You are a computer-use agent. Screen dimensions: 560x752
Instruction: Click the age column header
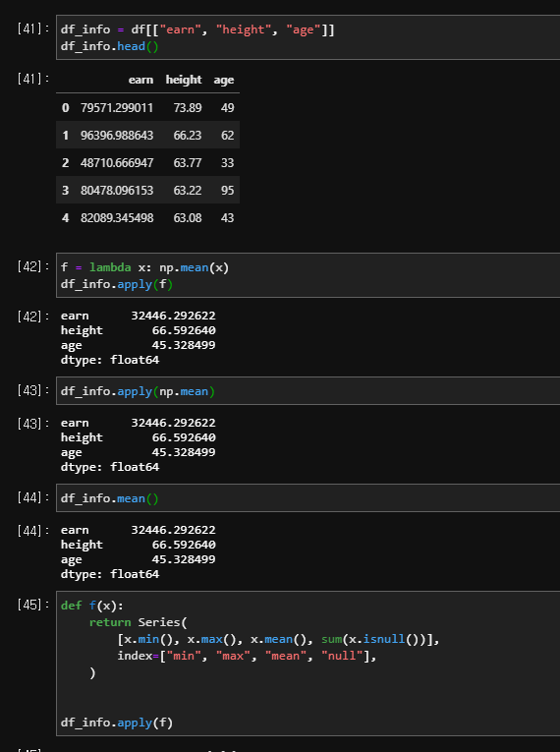click(x=224, y=80)
